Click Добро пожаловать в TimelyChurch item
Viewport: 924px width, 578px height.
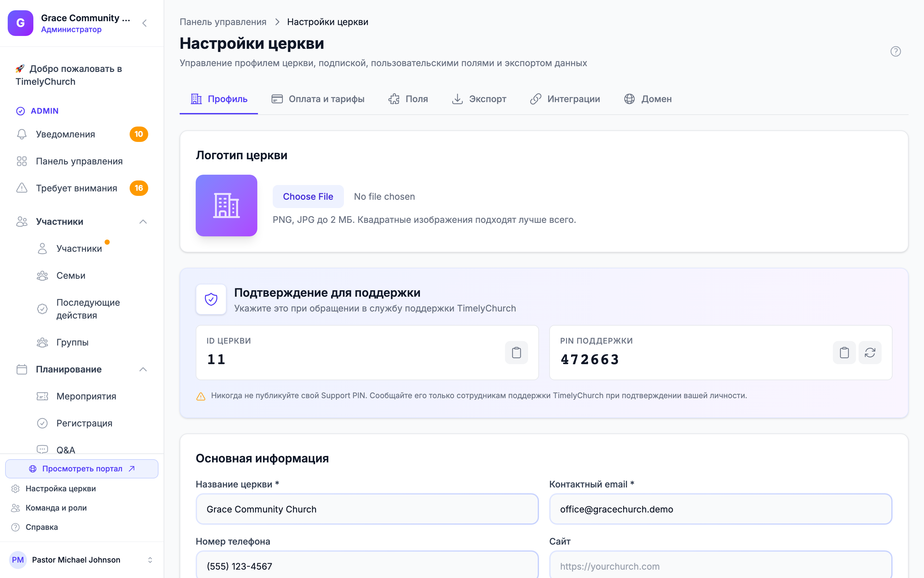click(x=82, y=75)
